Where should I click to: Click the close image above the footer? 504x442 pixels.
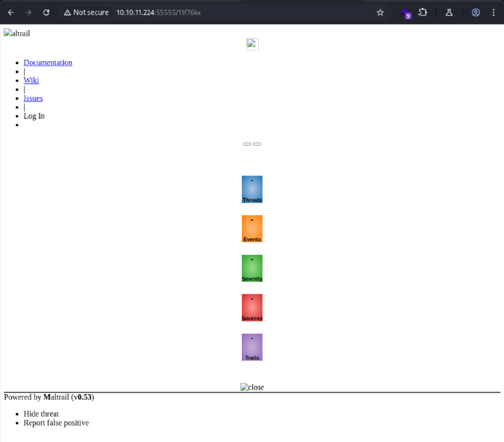click(x=252, y=387)
